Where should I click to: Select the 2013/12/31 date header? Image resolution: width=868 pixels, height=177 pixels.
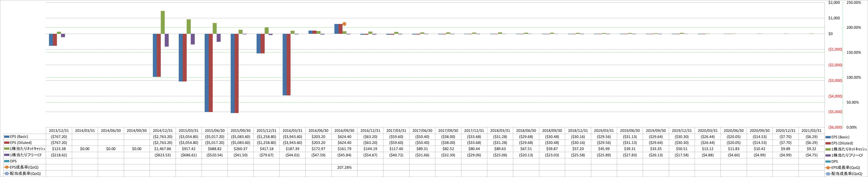[x=59, y=130]
